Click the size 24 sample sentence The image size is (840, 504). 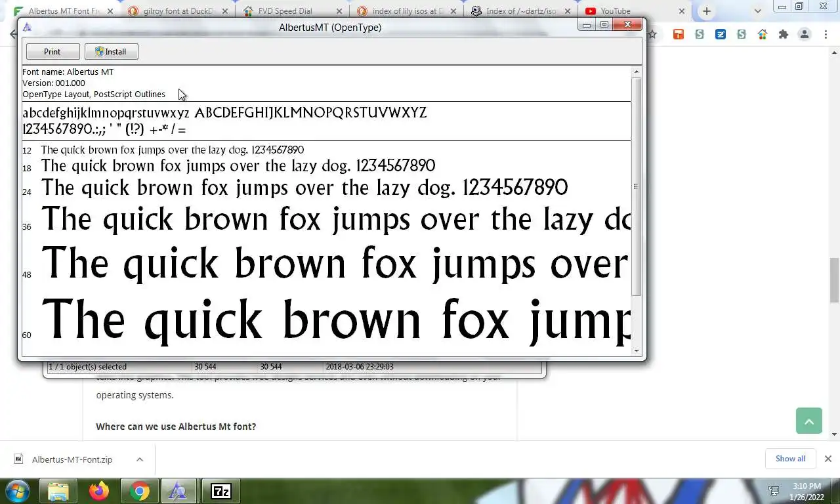304,188
